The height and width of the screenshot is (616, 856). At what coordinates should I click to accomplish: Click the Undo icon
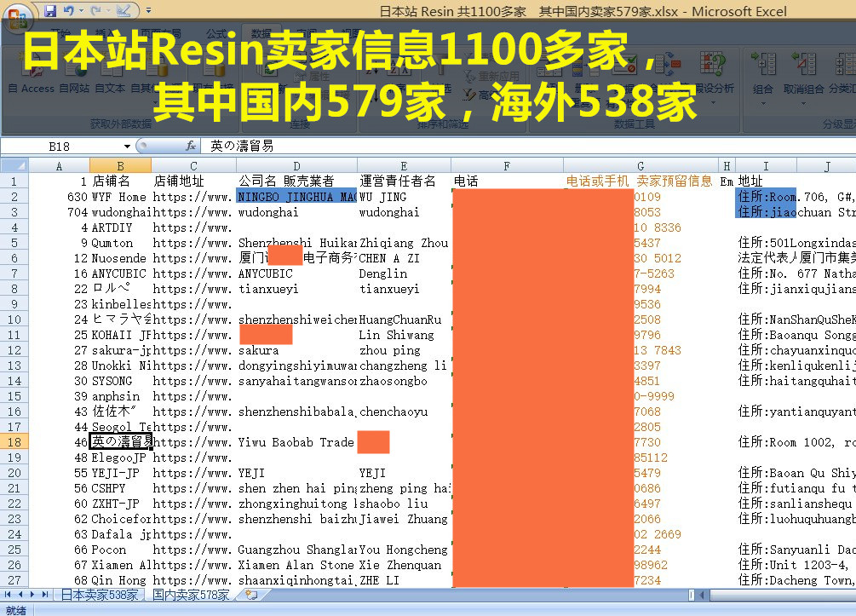[68, 11]
